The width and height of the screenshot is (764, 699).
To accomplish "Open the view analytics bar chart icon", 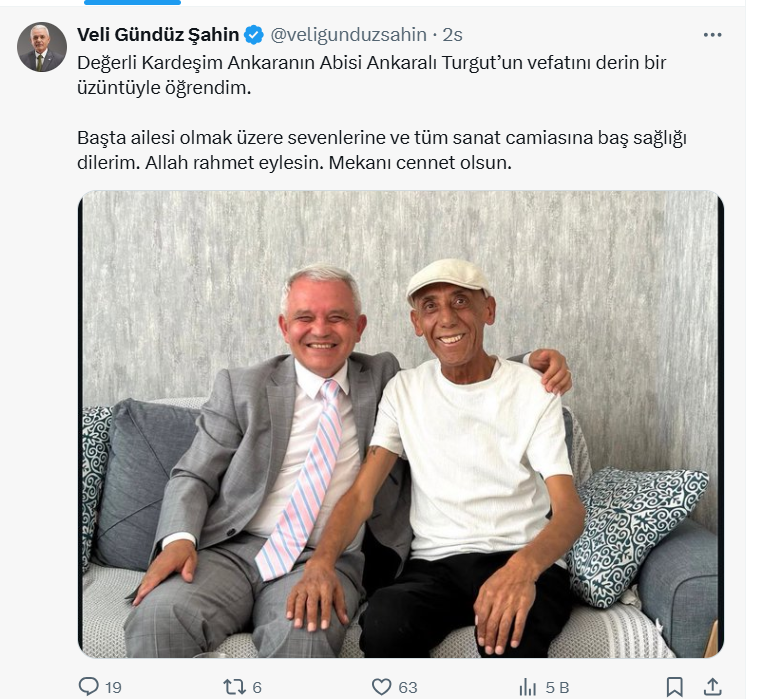I will tap(528, 687).
